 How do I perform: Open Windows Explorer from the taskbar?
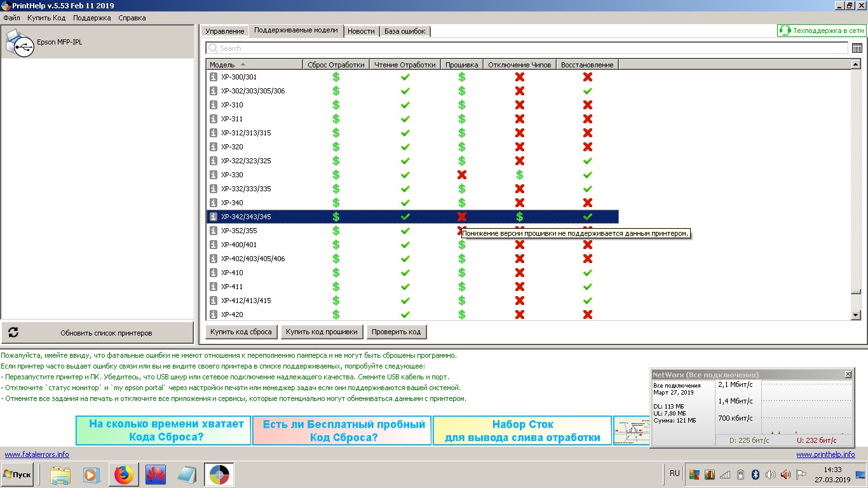61,475
